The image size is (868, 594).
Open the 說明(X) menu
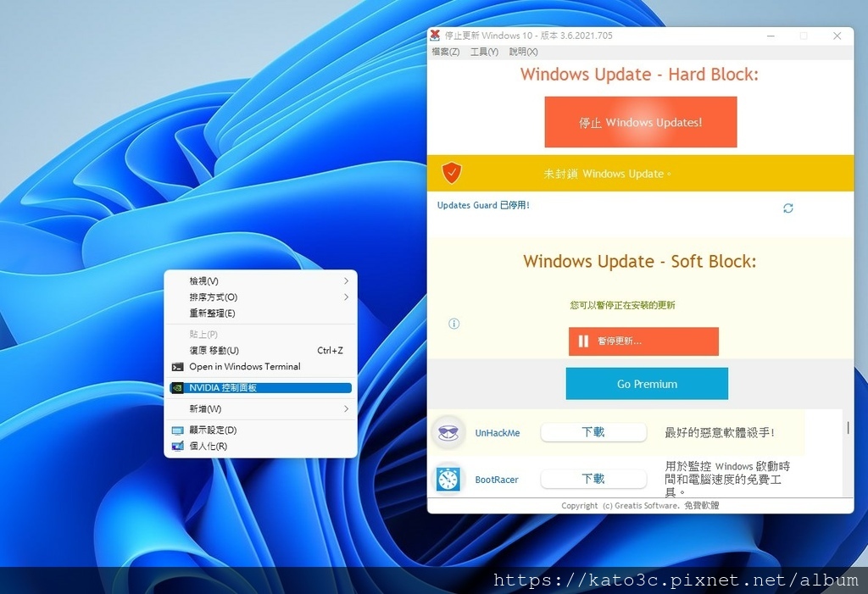[523, 52]
